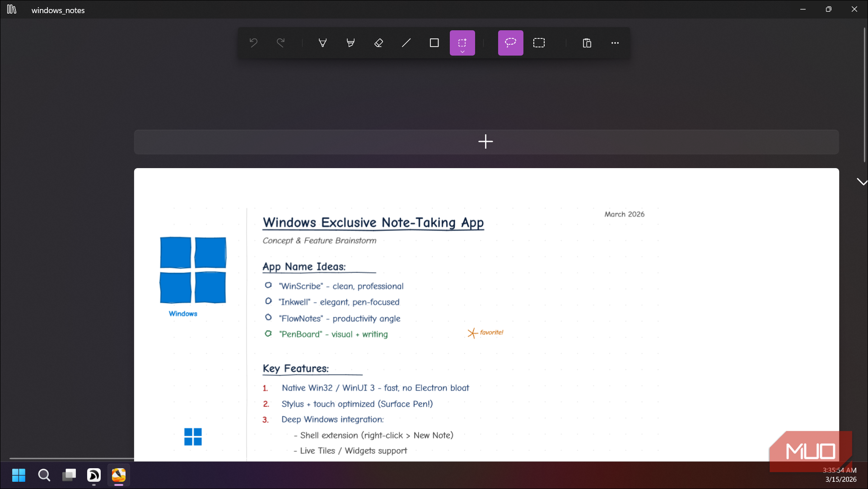Choose Rectangular selection mode
868x489 pixels.
(x=539, y=43)
